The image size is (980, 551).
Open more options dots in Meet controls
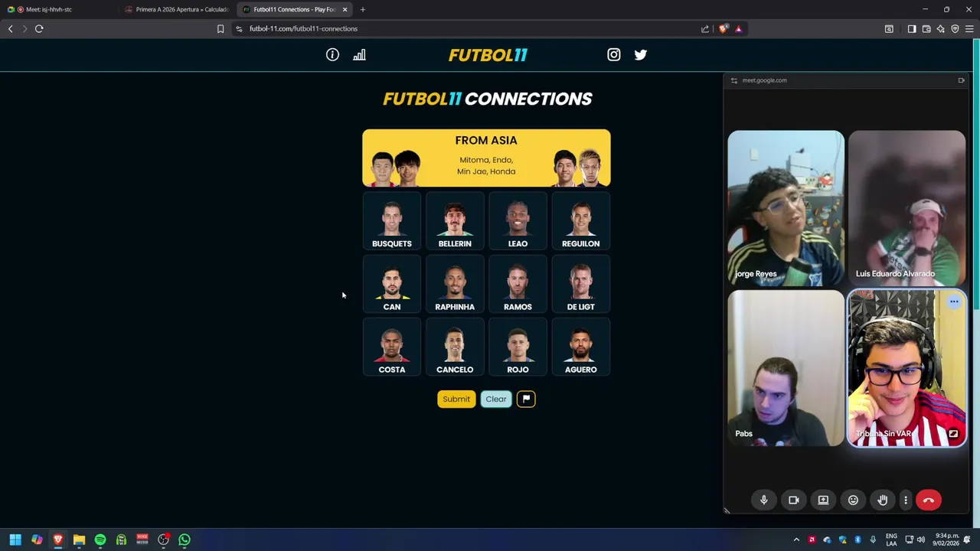906,500
